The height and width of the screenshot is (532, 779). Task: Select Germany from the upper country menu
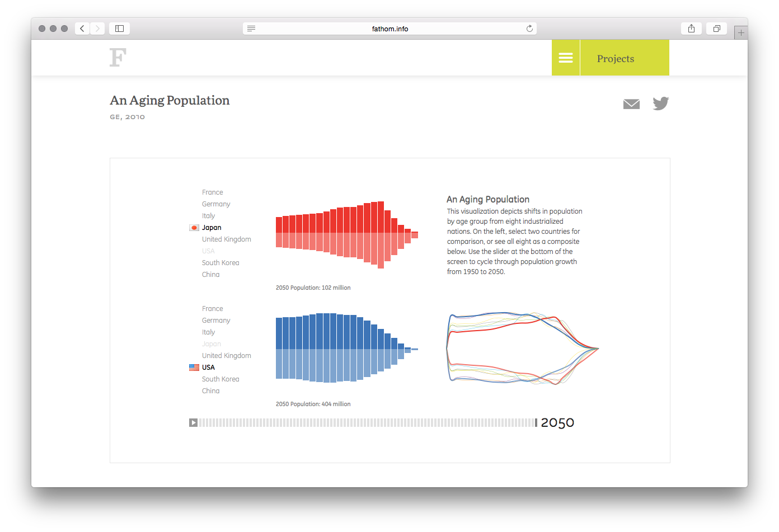point(216,204)
